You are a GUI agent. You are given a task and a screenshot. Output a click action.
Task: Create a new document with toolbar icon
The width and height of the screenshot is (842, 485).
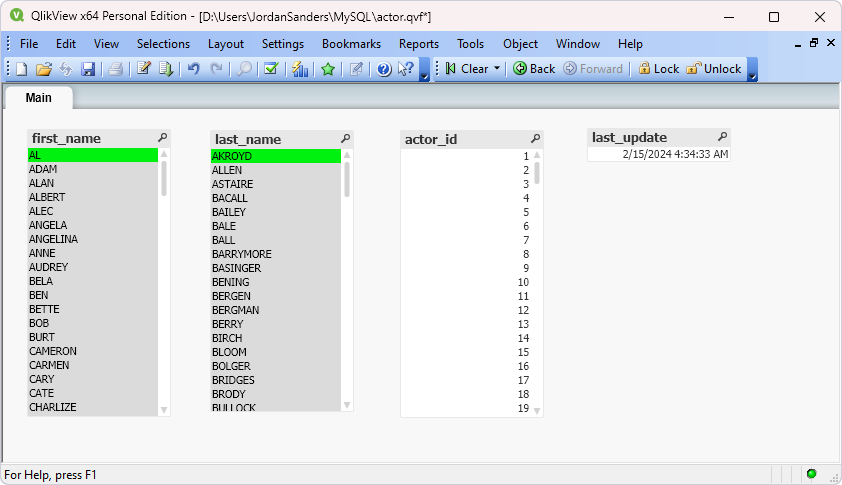[x=21, y=69]
